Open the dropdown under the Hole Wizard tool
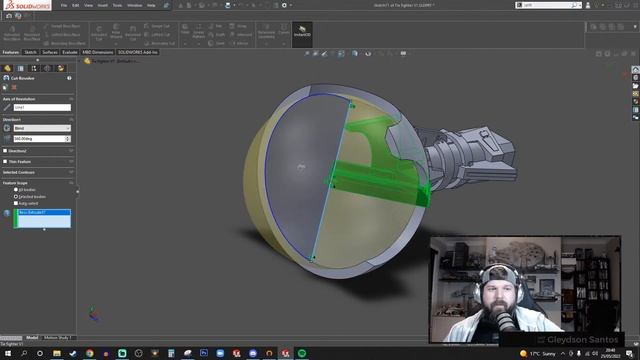The image size is (640, 360). point(116,43)
